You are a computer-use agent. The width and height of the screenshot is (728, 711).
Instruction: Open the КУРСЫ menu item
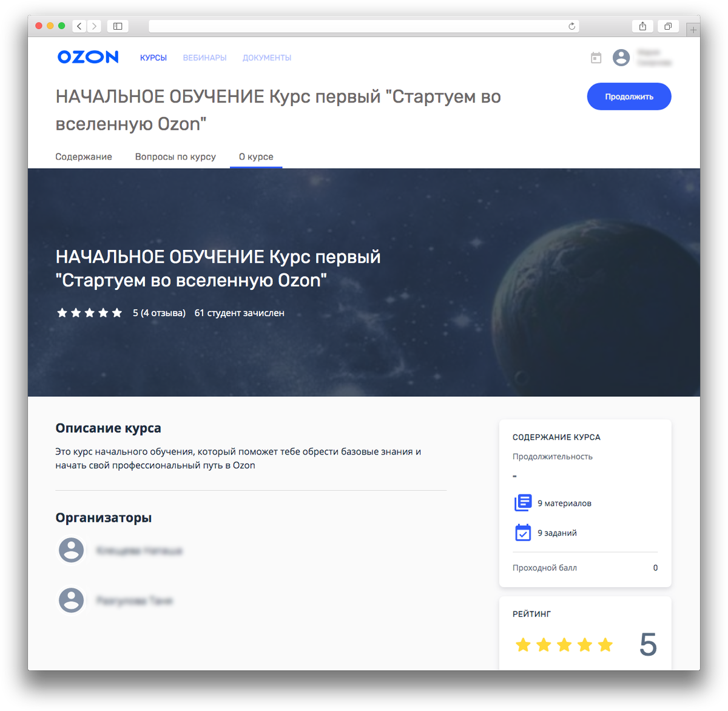tap(153, 58)
